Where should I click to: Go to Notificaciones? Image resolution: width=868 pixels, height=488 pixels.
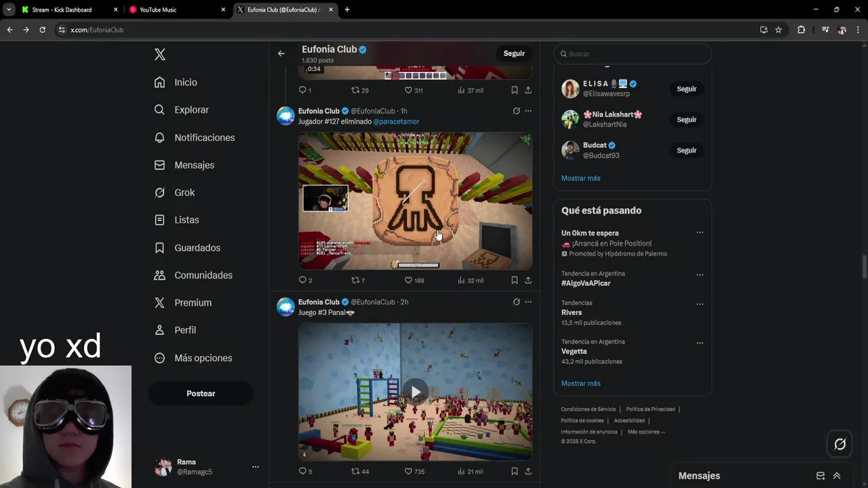194,138
